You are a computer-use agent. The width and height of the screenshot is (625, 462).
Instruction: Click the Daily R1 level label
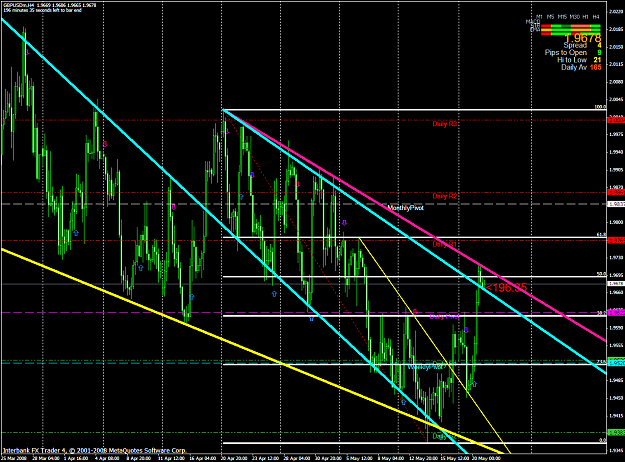point(445,244)
